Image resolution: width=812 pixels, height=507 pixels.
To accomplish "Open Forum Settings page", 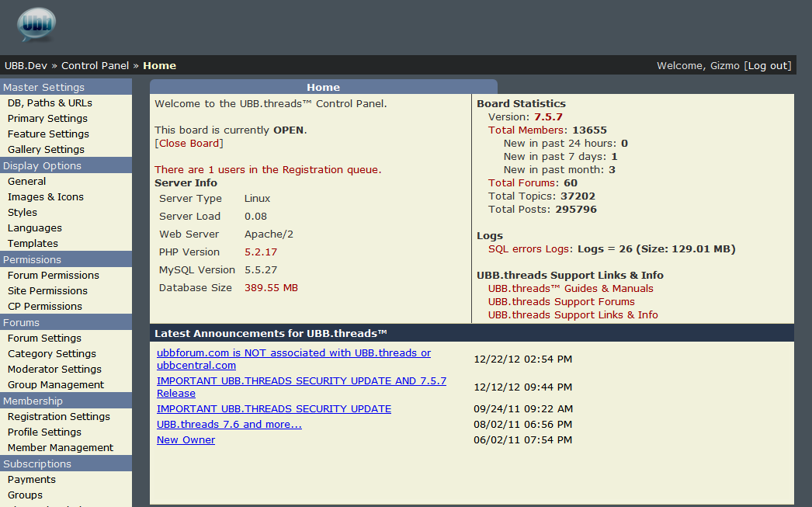I will [44, 339].
